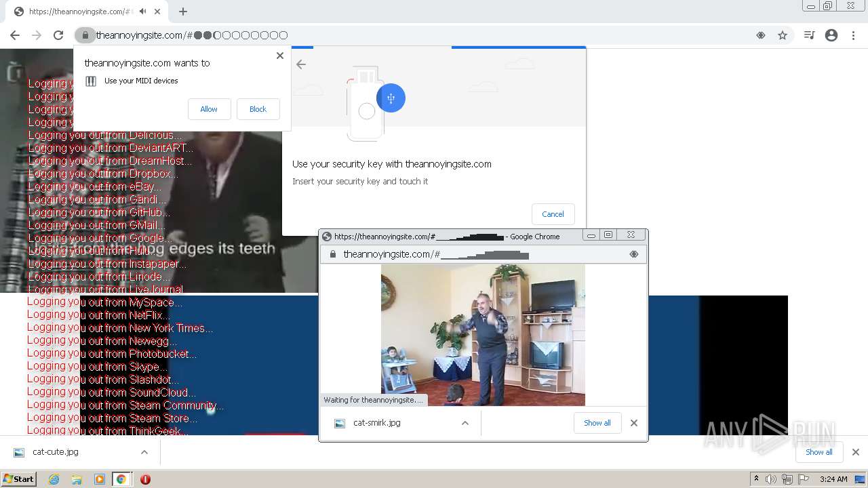Open the Windows Start menu
This screenshot has width=868, height=488.
(x=18, y=479)
